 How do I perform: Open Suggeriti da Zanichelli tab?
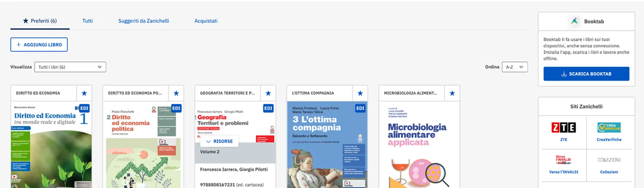tap(144, 21)
